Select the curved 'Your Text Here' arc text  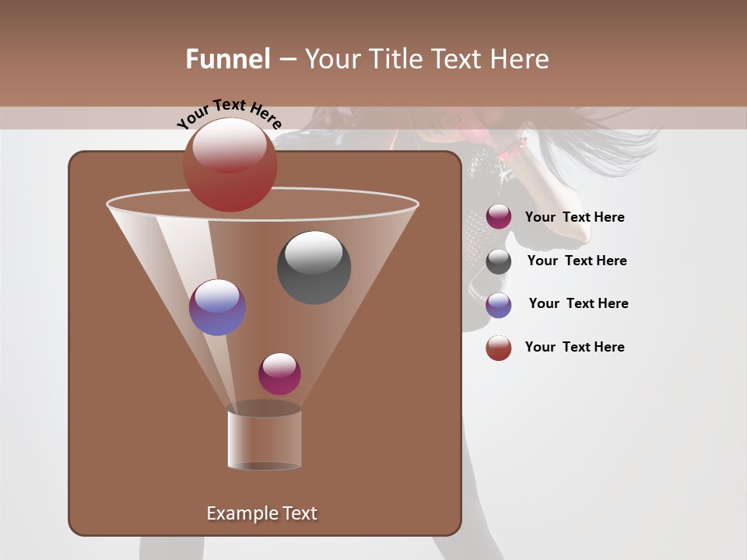click(229, 114)
